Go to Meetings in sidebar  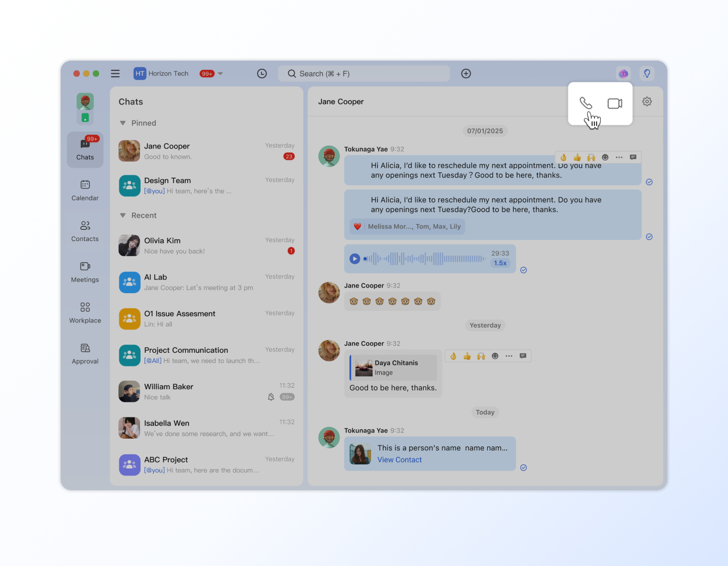pos(85,272)
